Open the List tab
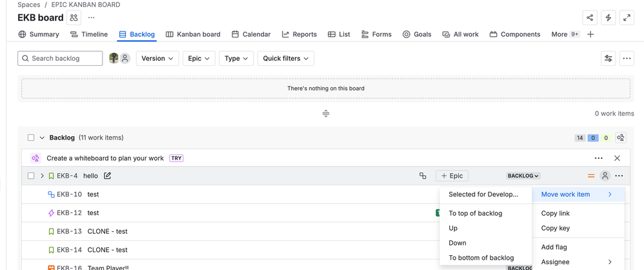 pyautogui.click(x=339, y=34)
